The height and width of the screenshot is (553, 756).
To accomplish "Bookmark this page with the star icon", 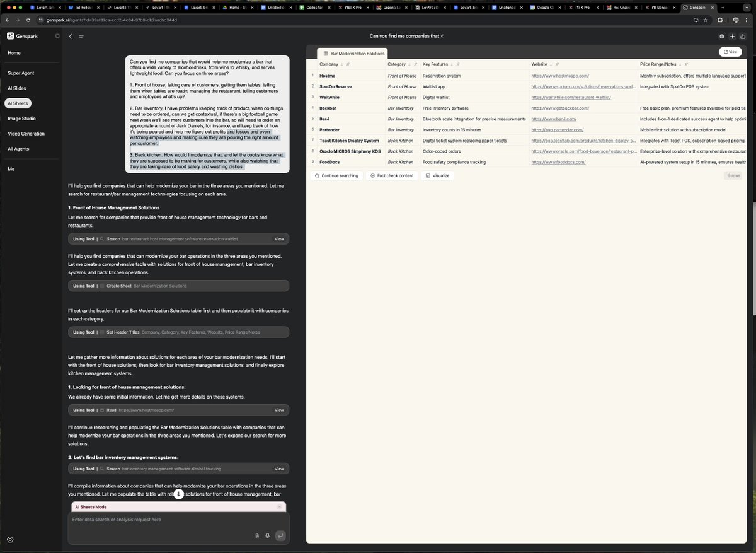I will coord(706,20).
